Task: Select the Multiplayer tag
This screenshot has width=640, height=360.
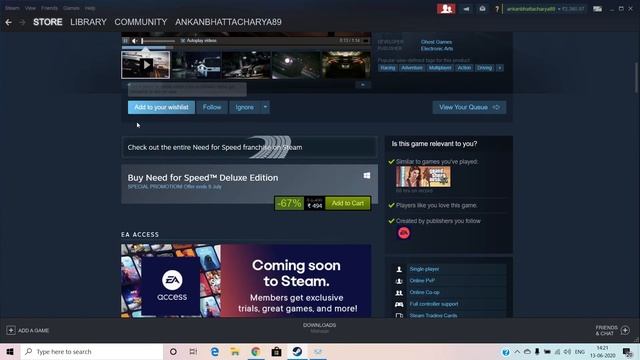Action: pos(440,68)
